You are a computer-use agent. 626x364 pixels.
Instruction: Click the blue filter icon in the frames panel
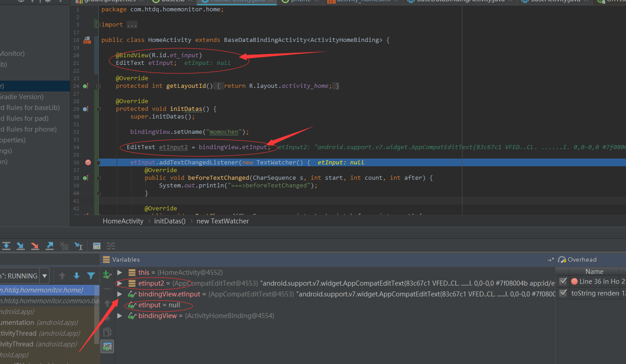click(x=91, y=276)
